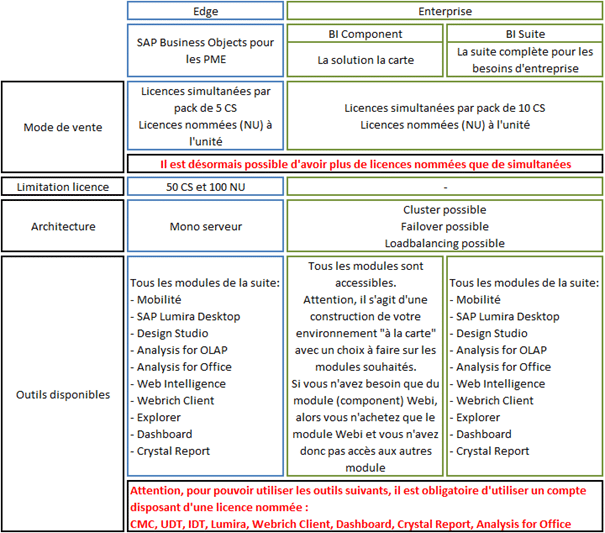Screen dimensions: 605x533
Task: Select the BI Component header cell
Action: (365, 34)
